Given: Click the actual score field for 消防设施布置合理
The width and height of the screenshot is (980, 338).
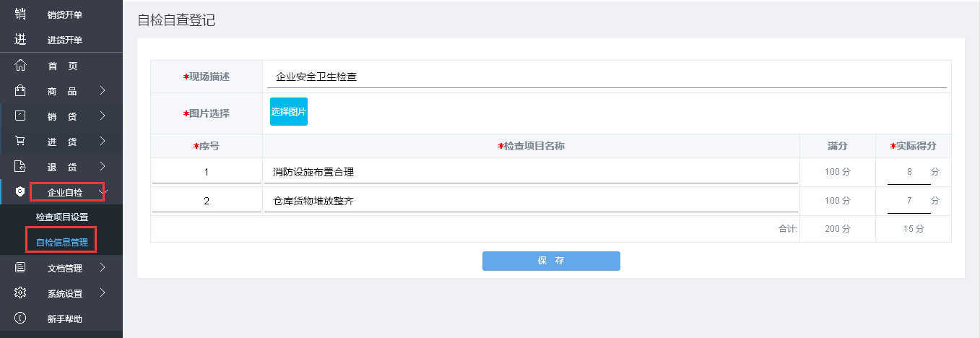Looking at the screenshot, I should (x=909, y=172).
